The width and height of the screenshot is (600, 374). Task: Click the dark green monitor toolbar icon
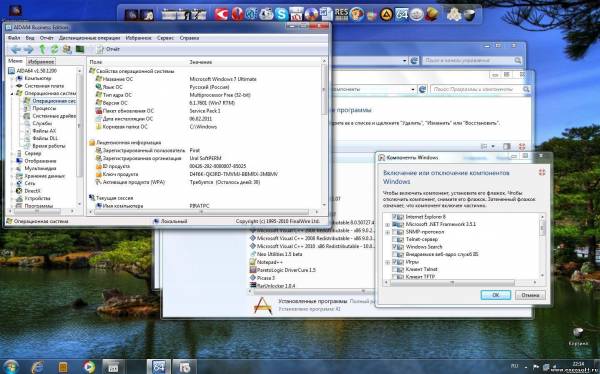point(80,49)
